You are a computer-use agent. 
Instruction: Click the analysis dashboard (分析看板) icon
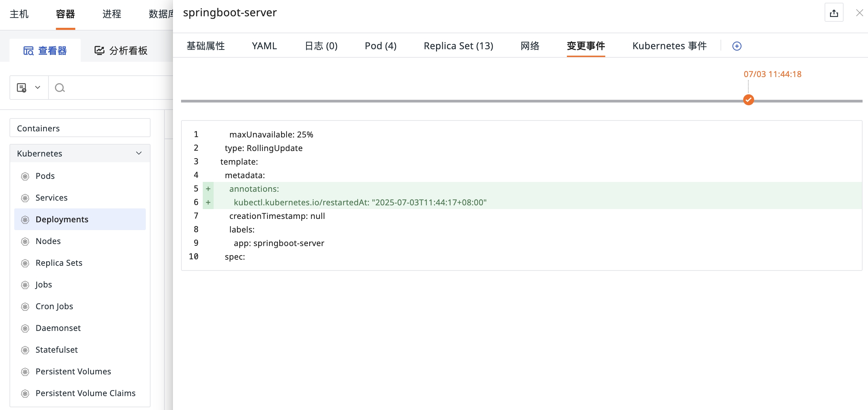coord(99,51)
